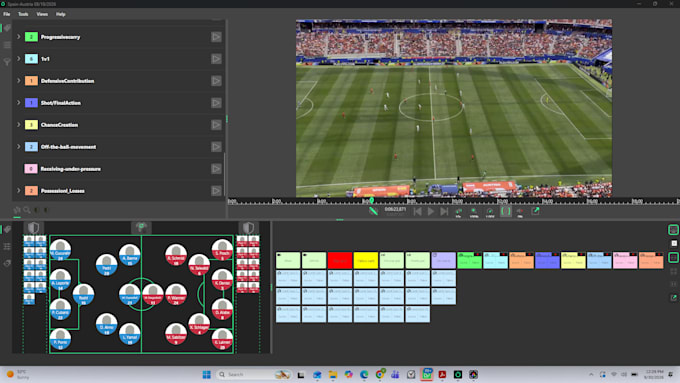Open the list view icon in upper sidebar
This screenshot has width=680, height=383.
[7, 45]
